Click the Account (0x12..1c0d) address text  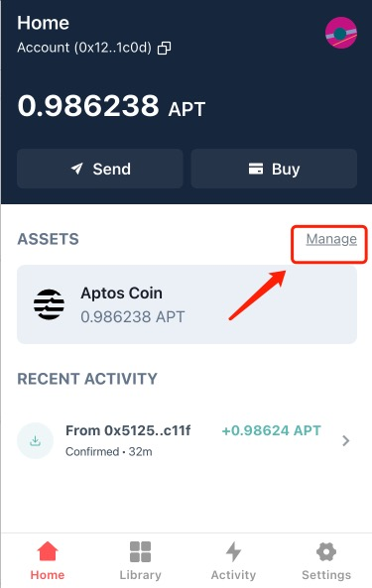coord(84,48)
